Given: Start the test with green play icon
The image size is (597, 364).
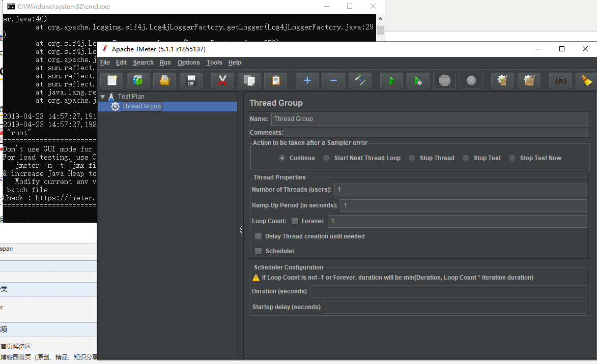Looking at the screenshot, I should point(391,81).
